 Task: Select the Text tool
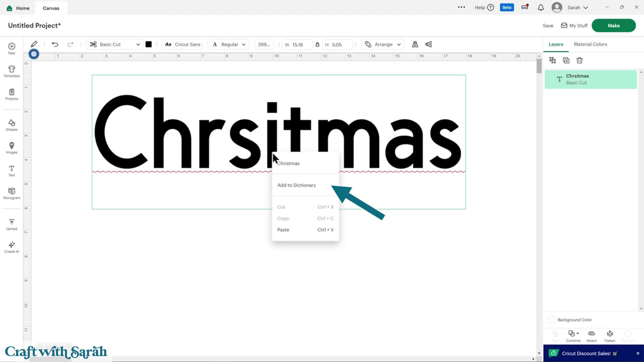(11, 170)
